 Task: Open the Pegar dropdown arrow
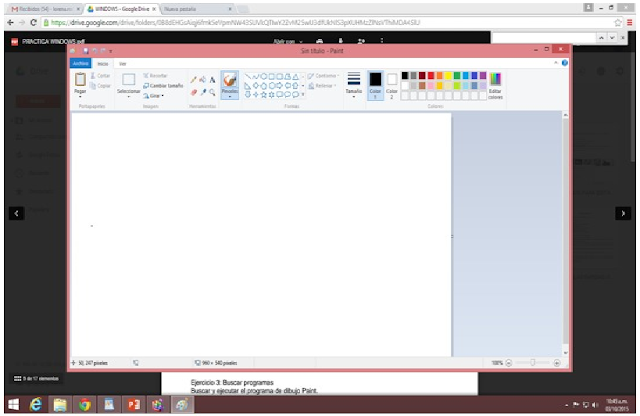(80, 97)
